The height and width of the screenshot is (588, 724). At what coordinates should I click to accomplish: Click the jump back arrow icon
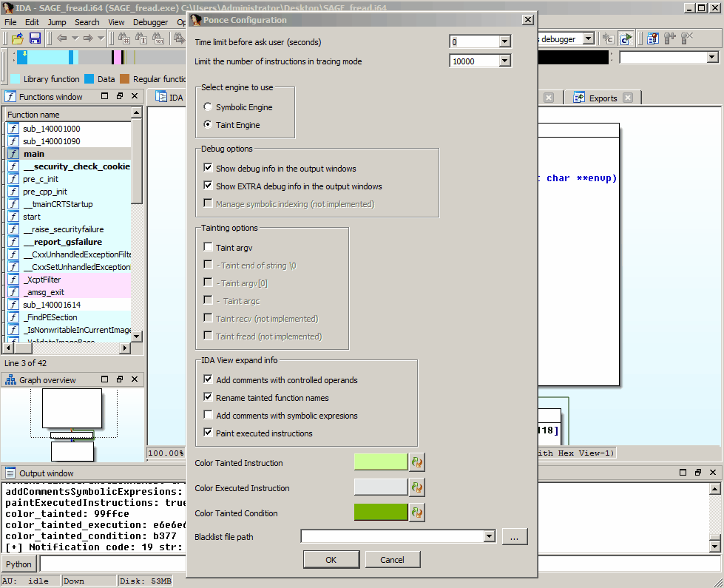pyautogui.click(x=62, y=38)
